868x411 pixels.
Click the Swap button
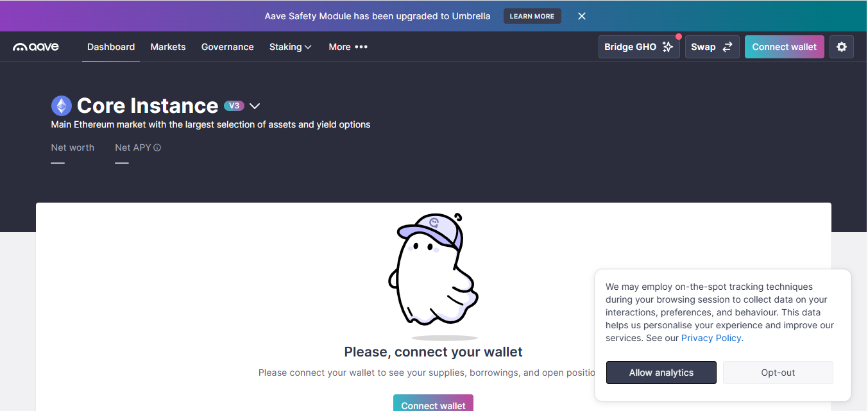pyautogui.click(x=712, y=47)
